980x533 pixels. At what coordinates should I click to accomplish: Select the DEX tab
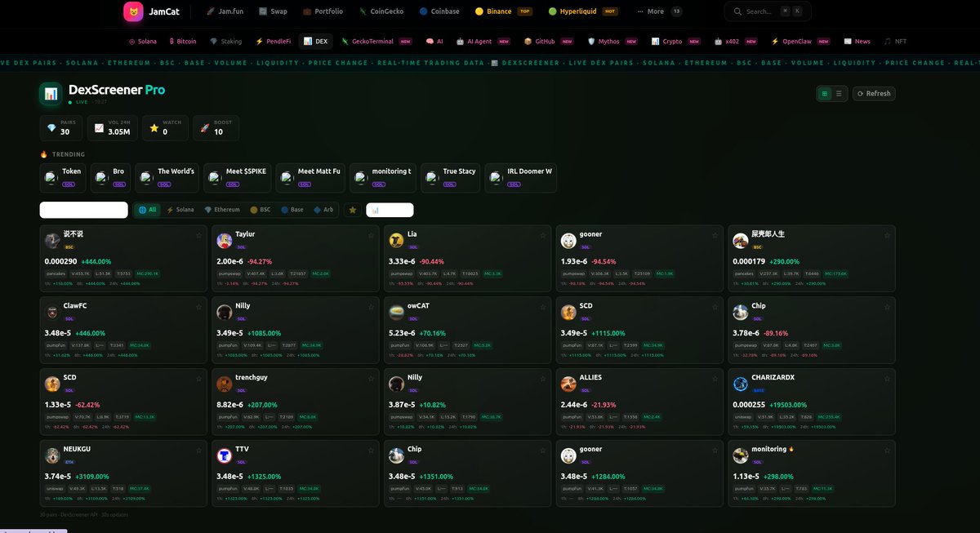(316, 41)
